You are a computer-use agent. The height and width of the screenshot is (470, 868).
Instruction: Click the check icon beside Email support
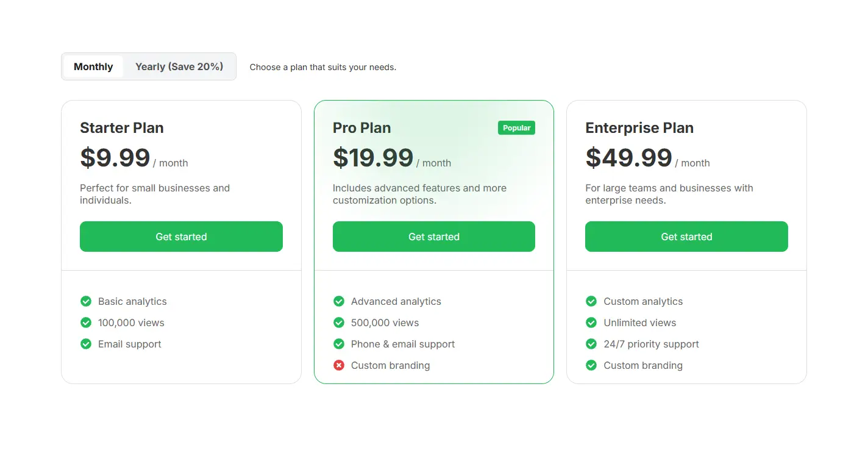point(86,344)
